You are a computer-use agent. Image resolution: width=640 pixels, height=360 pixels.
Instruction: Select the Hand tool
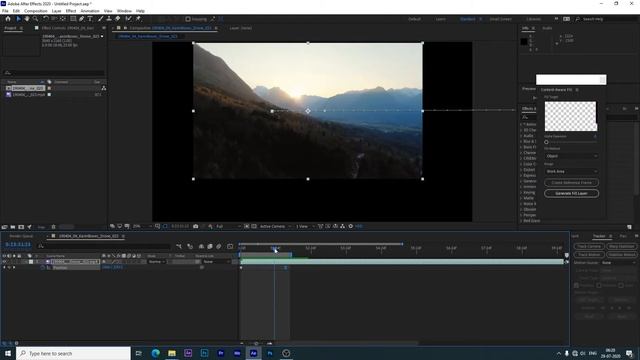[27, 19]
